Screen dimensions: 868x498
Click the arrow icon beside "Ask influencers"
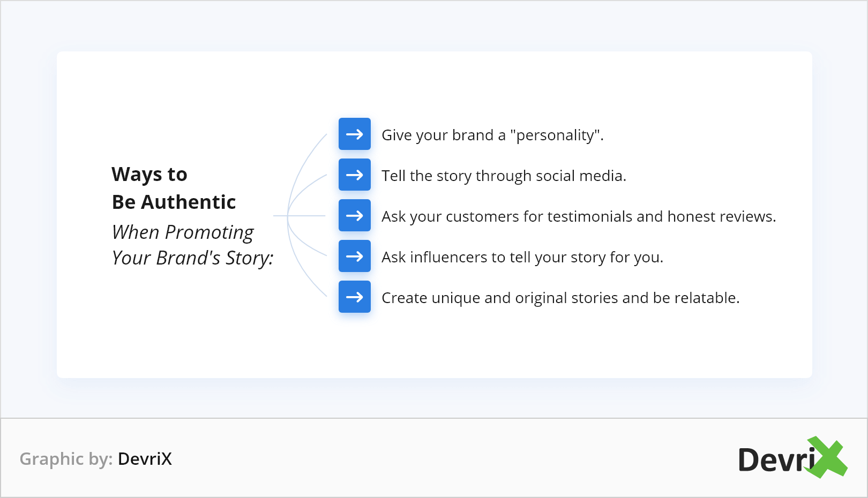click(x=354, y=256)
